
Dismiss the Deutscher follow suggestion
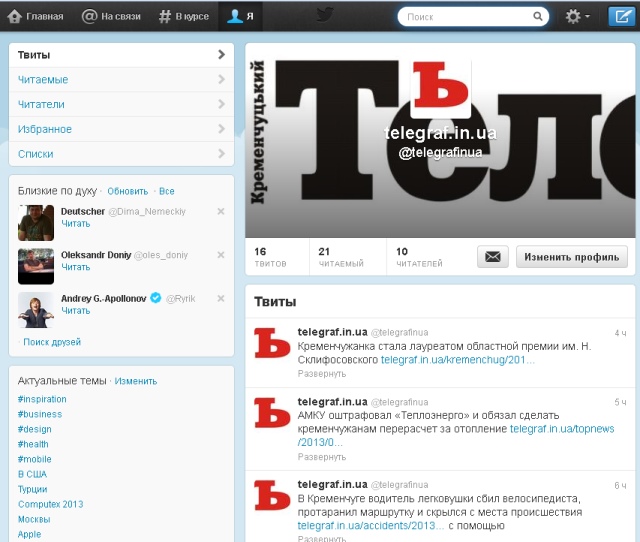point(221,211)
